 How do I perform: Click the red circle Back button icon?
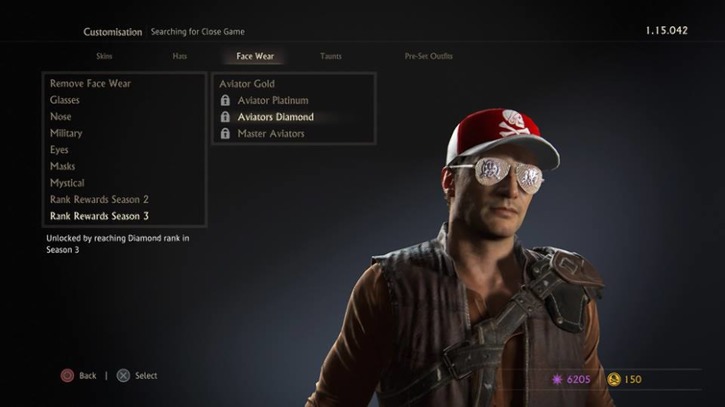click(67, 376)
